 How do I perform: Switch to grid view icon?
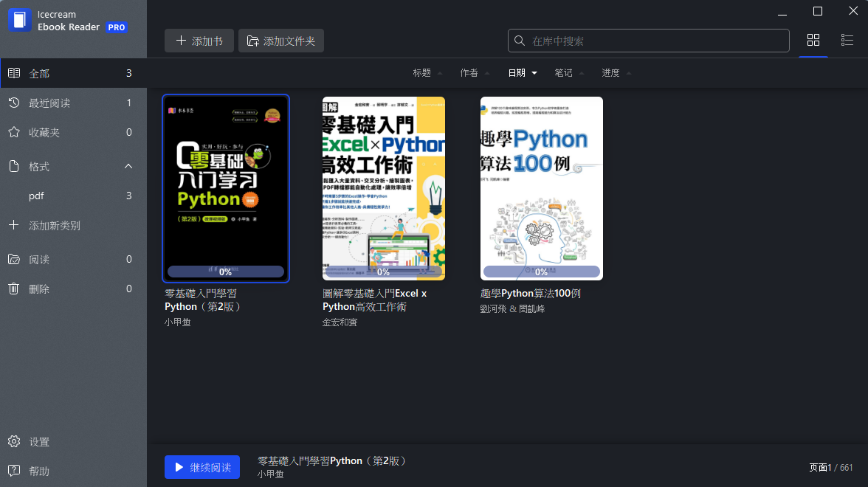[813, 40]
